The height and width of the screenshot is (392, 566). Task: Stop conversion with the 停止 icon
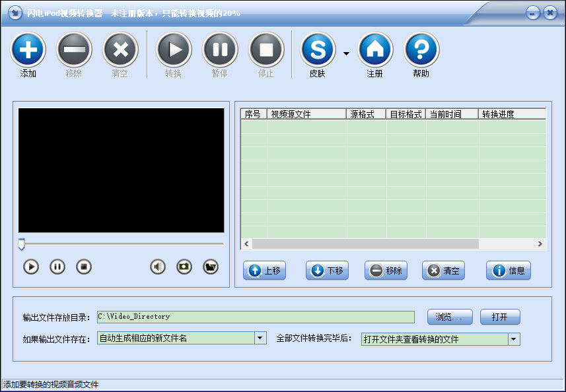tap(266, 49)
